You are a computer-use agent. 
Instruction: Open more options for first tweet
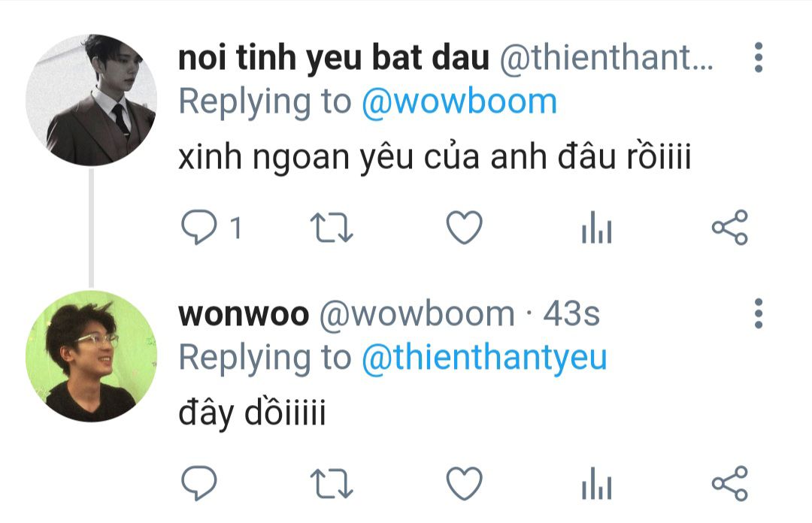759,57
